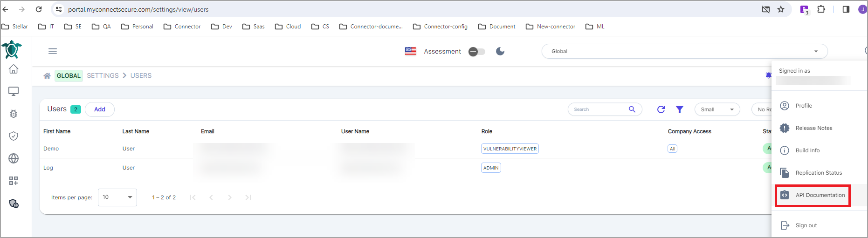Viewport: 868px width, 238px height.
Task: Click the shield compliance sidebar icon
Action: 14,136
